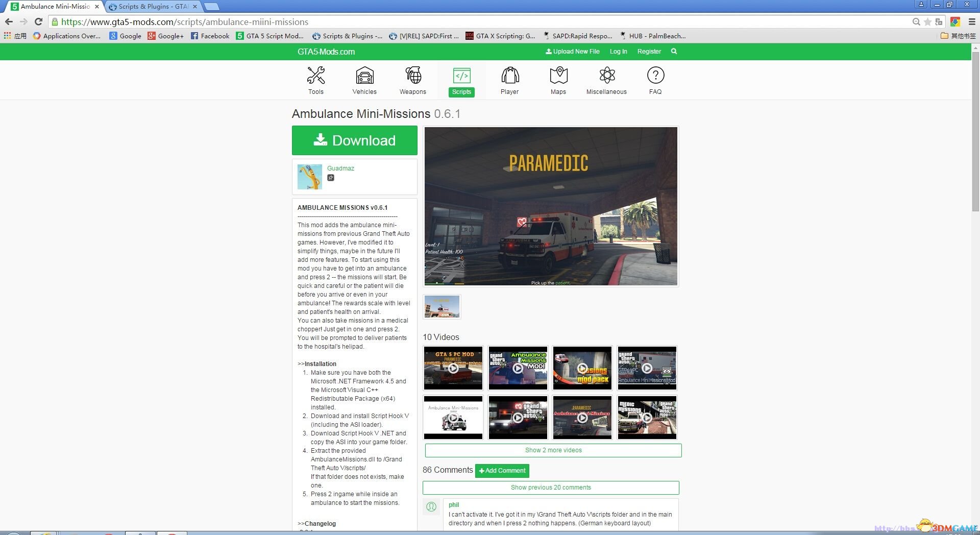Open Facebook bookmark
980x535 pixels.
[210, 36]
